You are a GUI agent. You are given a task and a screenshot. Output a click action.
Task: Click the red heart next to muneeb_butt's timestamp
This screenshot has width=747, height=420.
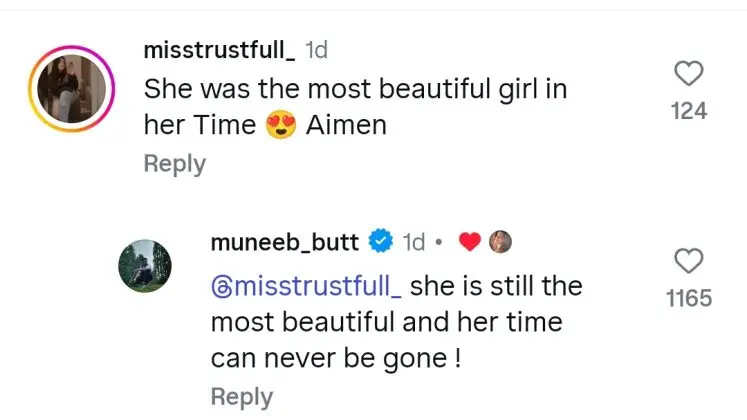point(470,241)
